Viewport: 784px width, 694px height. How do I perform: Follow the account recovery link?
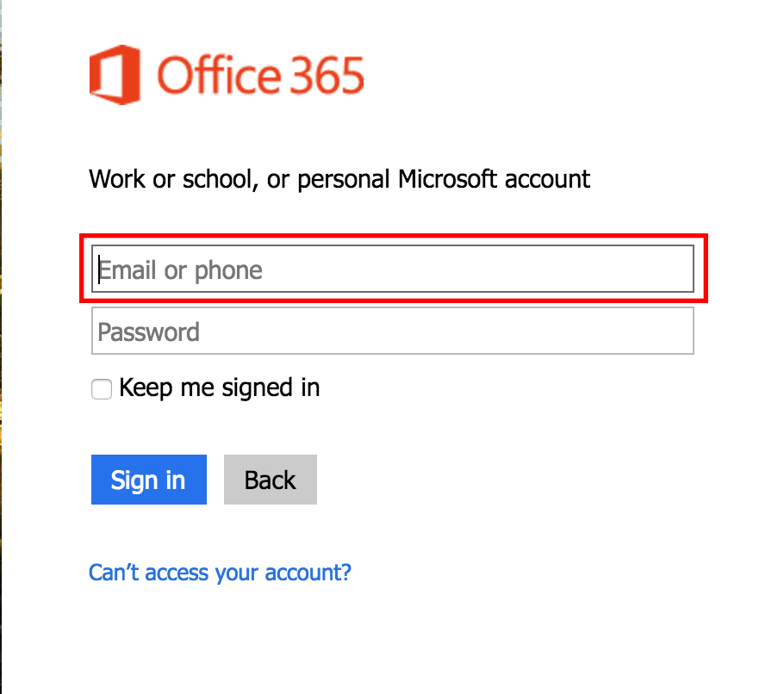(220, 573)
